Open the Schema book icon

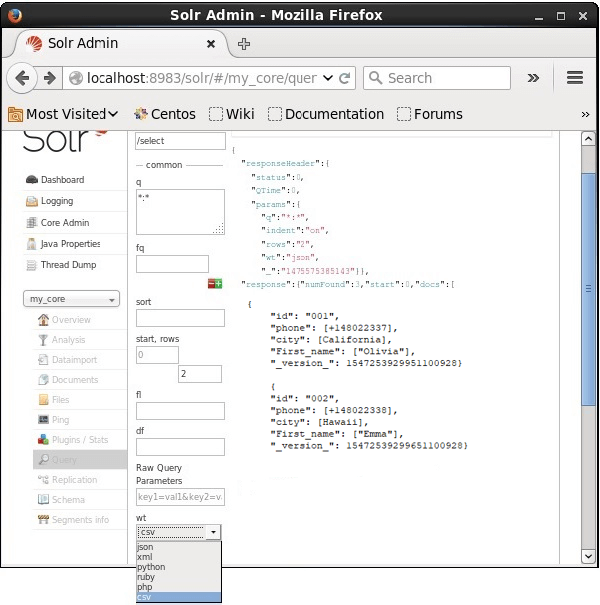43,499
